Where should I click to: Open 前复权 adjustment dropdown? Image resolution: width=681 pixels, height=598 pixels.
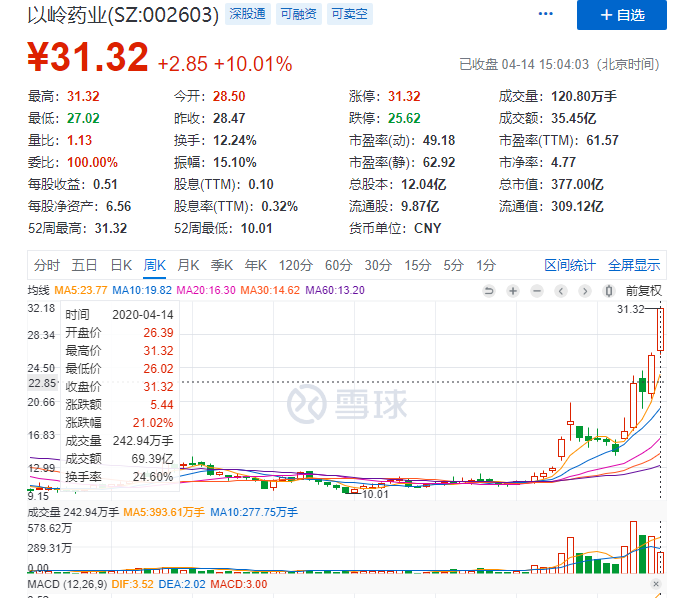644,291
